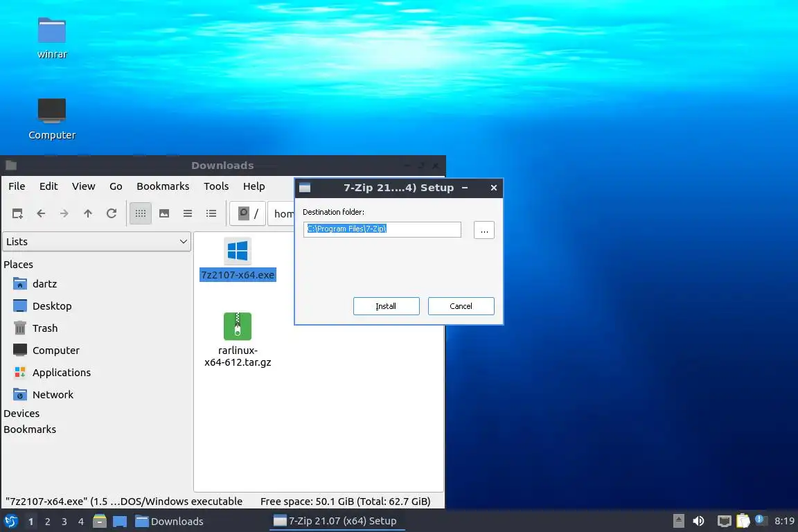Open the volume control
The width and height of the screenshot is (798, 532).
pyautogui.click(x=699, y=521)
